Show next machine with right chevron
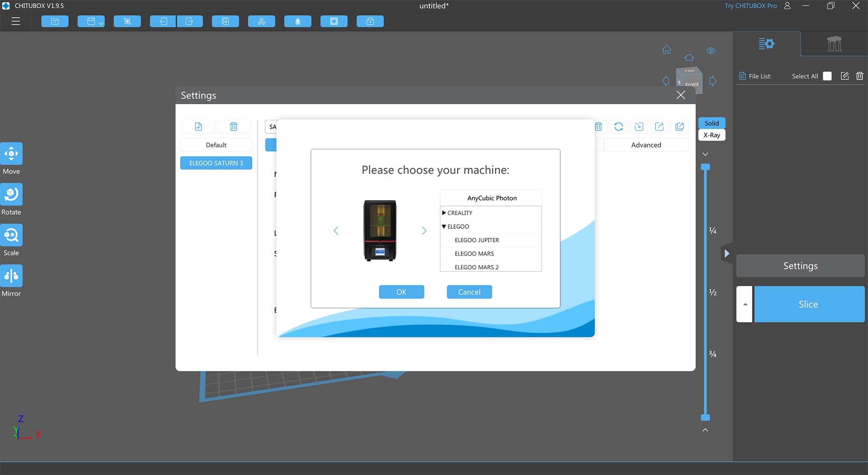Image resolution: width=868 pixels, height=475 pixels. [x=424, y=231]
